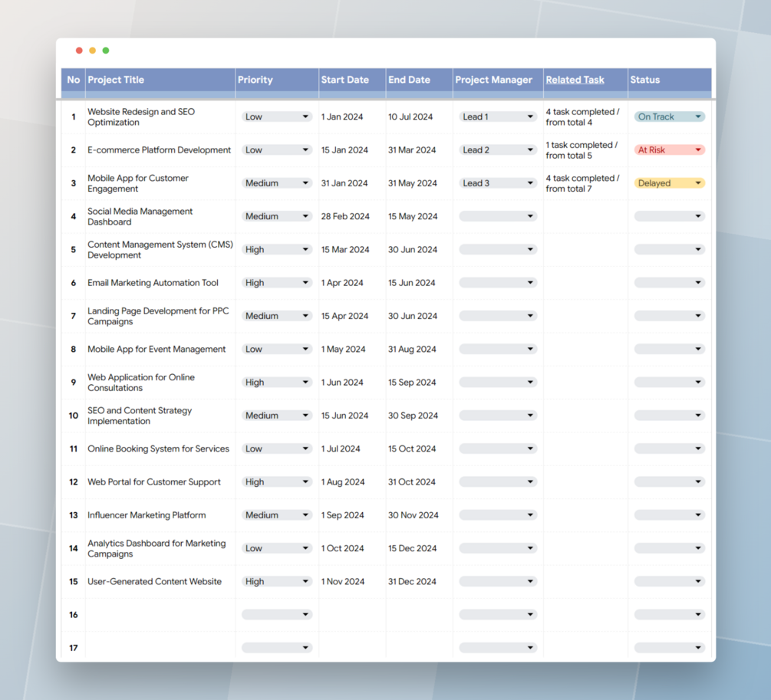Open Medium priority arrow for Influencer Marketing Platform
Screen dimensions: 771x700
305,514
